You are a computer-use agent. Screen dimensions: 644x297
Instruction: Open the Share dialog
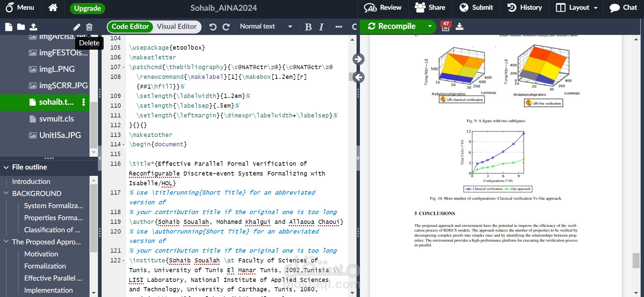pyautogui.click(x=430, y=8)
